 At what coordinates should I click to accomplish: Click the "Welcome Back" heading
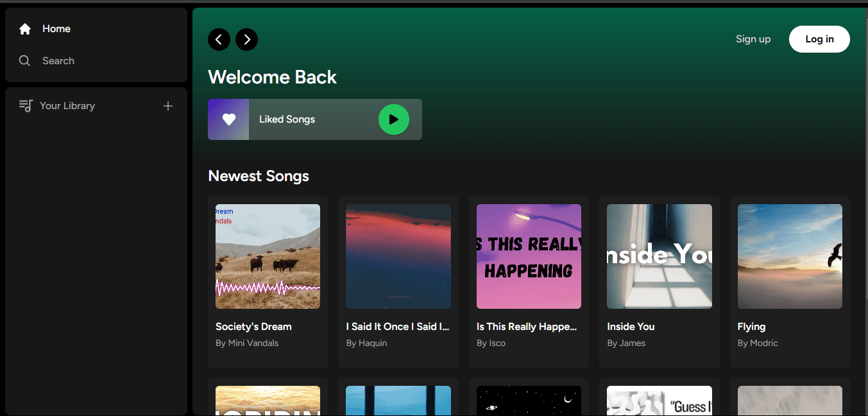coord(272,77)
